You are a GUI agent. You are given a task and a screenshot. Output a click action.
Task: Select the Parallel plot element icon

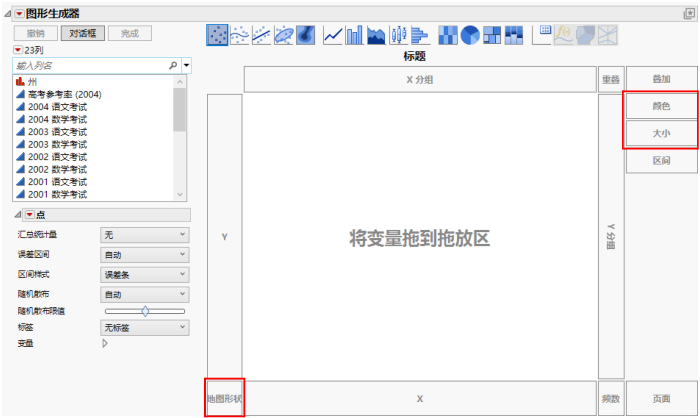[x=608, y=35]
